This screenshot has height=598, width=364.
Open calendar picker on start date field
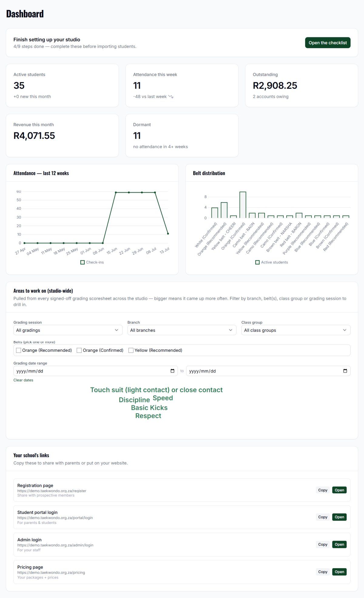click(x=172, y=371)
